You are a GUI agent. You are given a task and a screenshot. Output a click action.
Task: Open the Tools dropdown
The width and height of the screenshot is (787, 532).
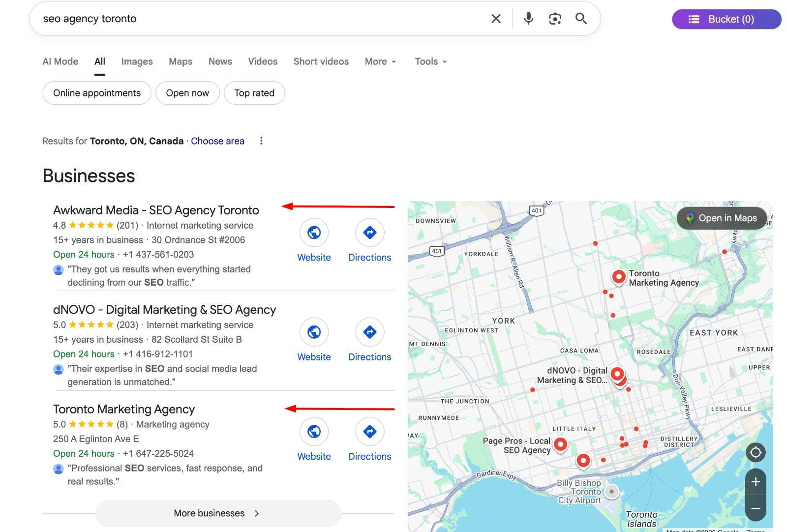click(x=430, y=61)
